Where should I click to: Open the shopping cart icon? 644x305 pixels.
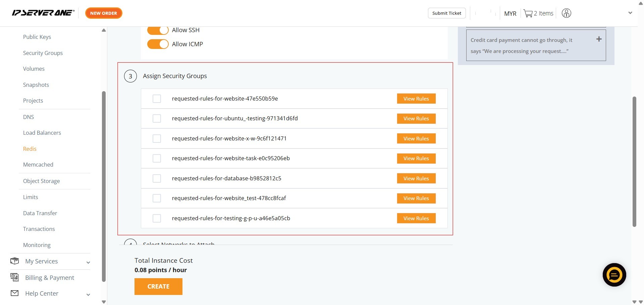pos(528,13)
